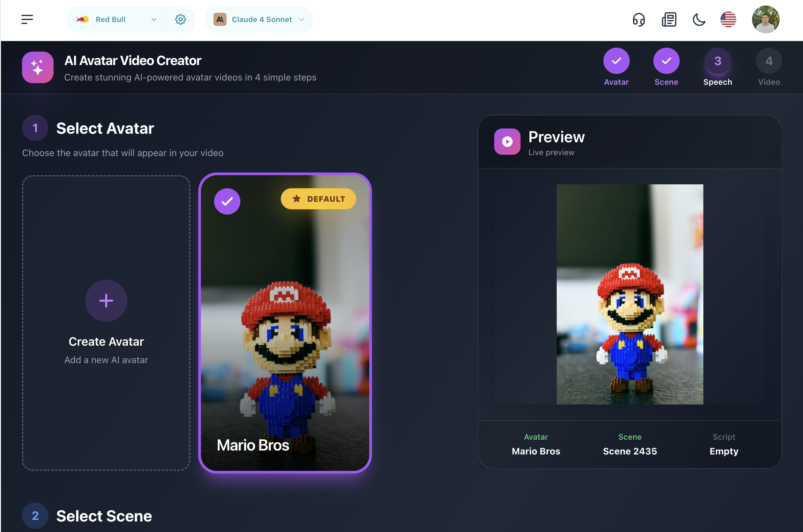Open workspace settings gear icon
803x532 pixels.
pyautogui.click(x=180, y=19)
